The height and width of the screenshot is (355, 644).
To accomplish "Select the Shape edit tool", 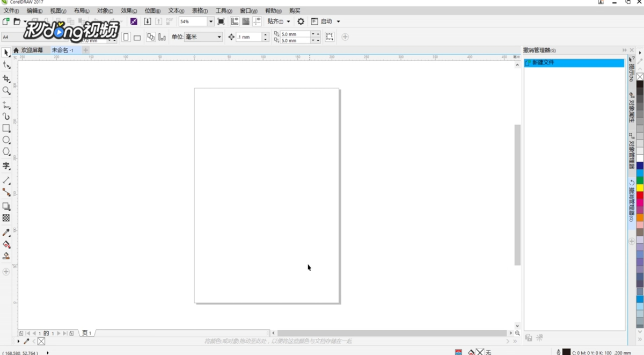I will click(6, 66).
